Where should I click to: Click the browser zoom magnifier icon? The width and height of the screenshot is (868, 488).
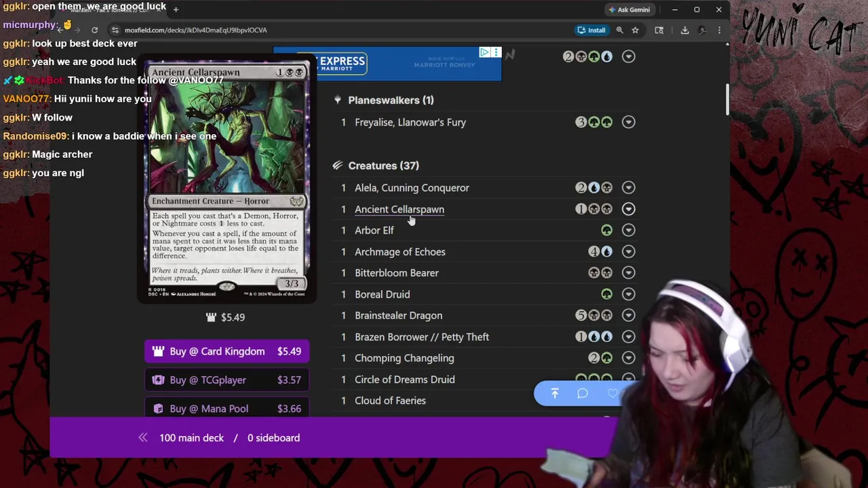pos(620,30)
